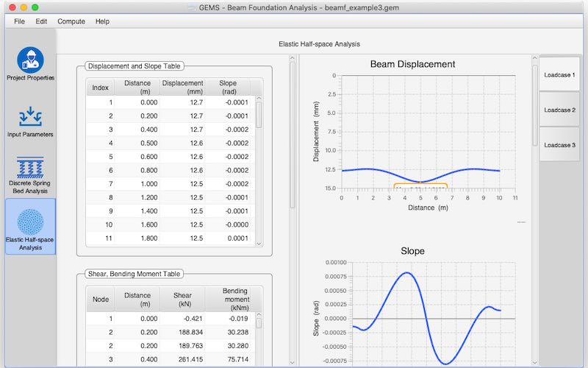Image resolution: width=588 pixels, height=368 pixels.
Task: Click the Node column header
Action: click(x=101, y=299)
